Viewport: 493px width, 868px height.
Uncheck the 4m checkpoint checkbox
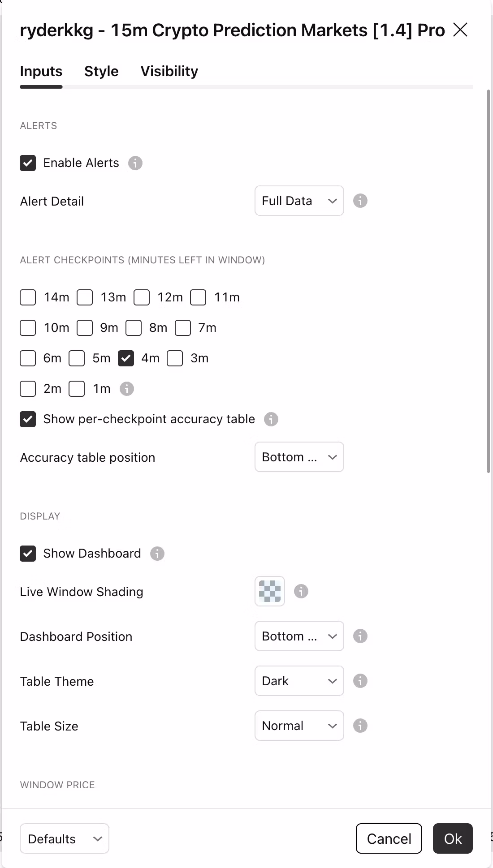126,358
